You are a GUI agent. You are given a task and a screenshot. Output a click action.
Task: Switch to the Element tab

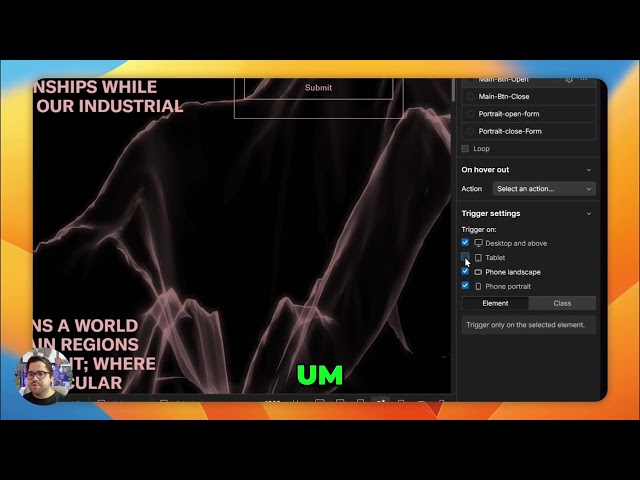pos(495,303)
